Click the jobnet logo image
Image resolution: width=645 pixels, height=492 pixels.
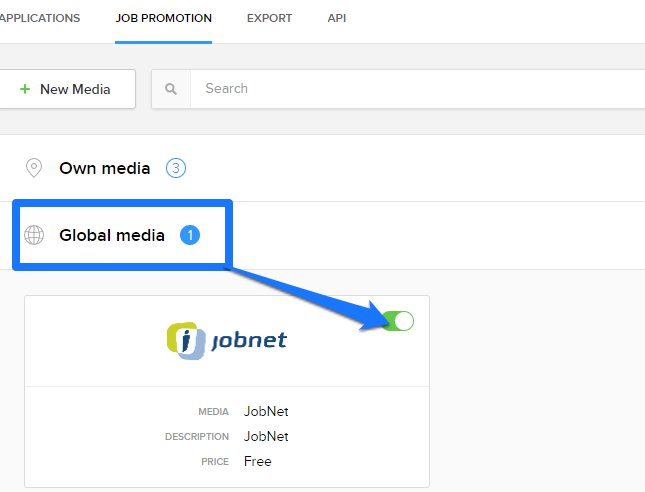point(227,341)
